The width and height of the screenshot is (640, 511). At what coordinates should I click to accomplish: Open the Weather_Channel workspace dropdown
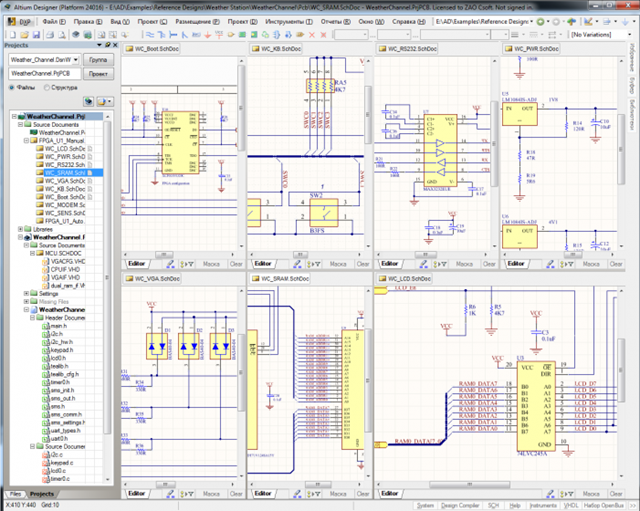76,60
